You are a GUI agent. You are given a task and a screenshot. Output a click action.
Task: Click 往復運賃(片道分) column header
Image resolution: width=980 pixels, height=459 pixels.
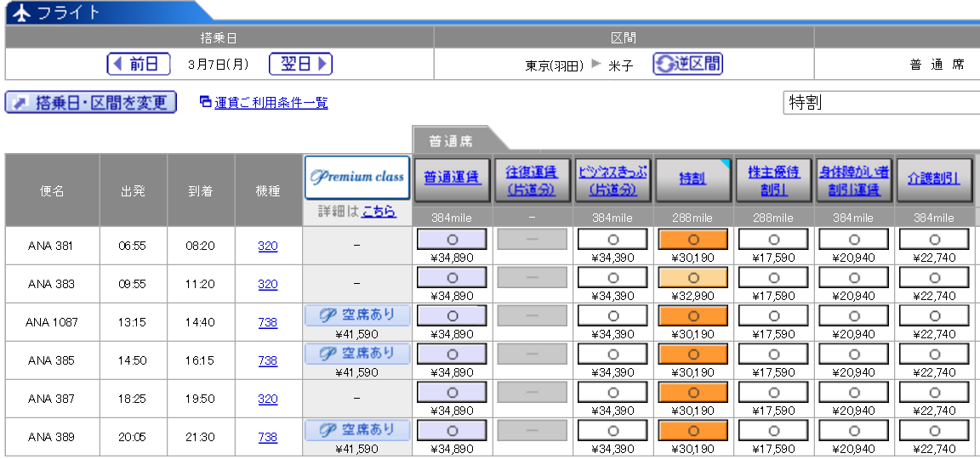click(533, 178)
